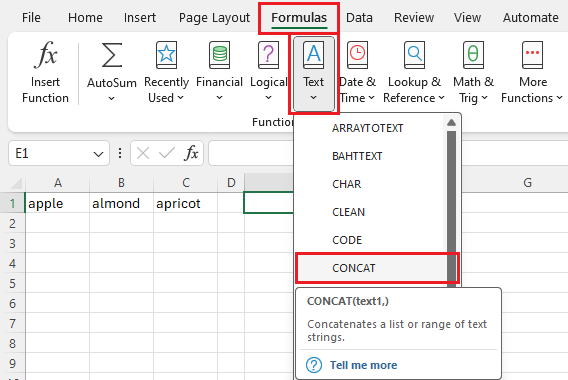Expand the Name Box dropdown arrow
568x380 pixels.
[98, 154]
